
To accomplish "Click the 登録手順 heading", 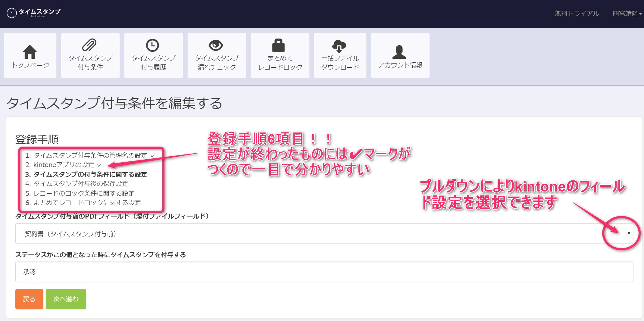I will point(37,139).
